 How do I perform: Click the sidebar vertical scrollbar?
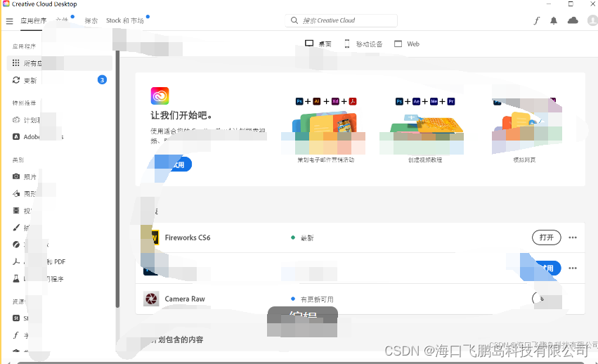click(117, 178)
